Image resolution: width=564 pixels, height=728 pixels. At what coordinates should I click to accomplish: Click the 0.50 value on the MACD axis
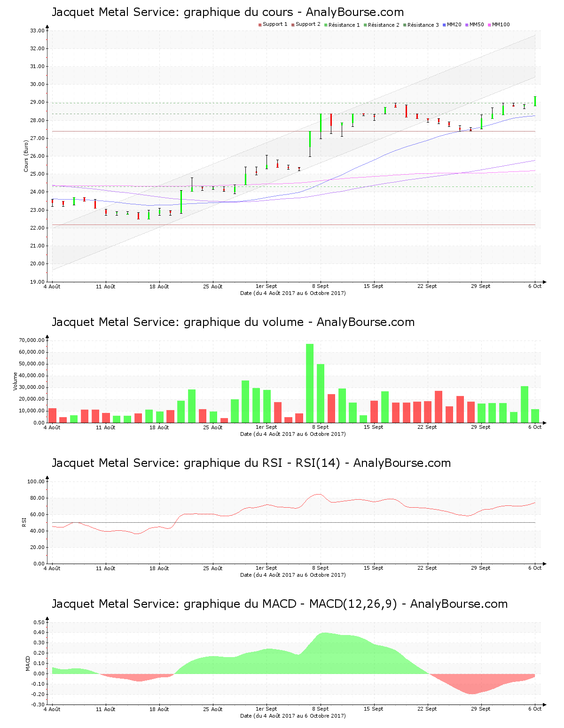tap(39, 622)
